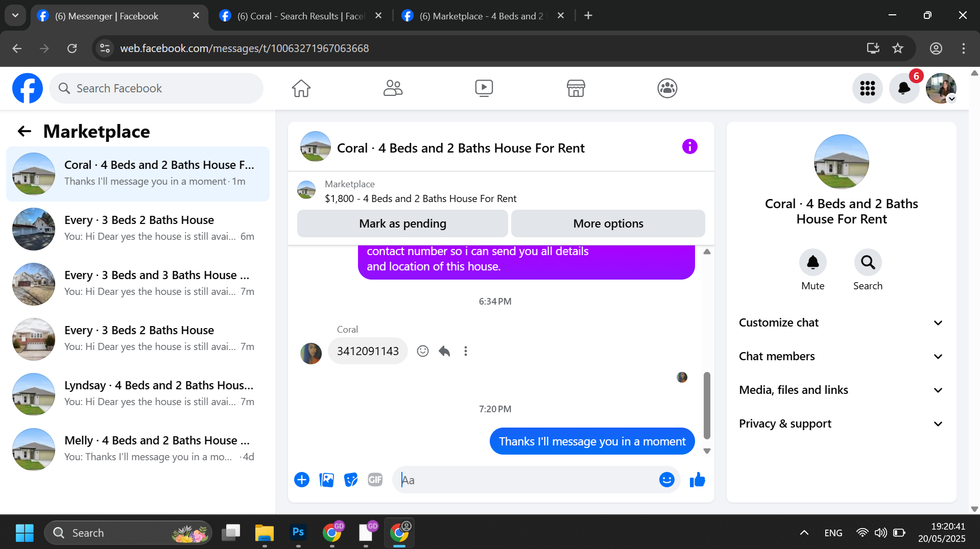
Task: Click More options button
Action: 608,223
